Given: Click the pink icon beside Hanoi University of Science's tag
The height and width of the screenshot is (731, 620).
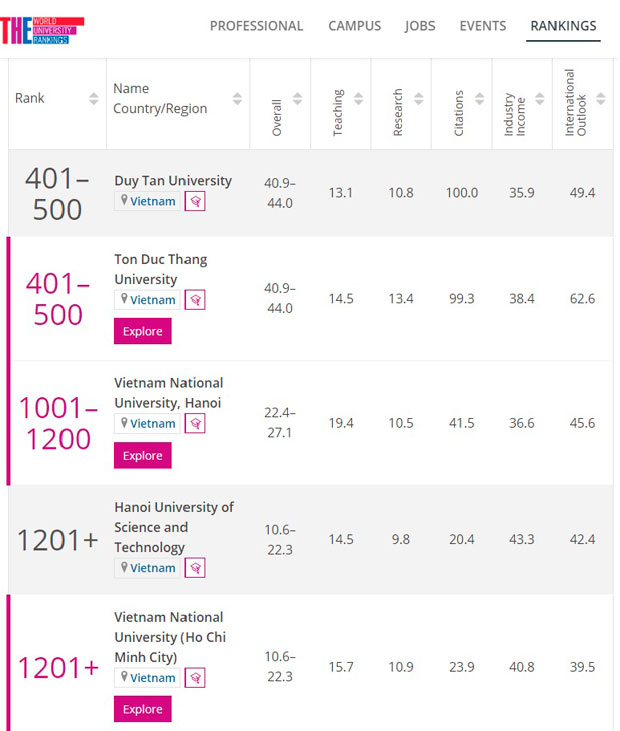Looking at the screenshot, I should click(195, 567).
